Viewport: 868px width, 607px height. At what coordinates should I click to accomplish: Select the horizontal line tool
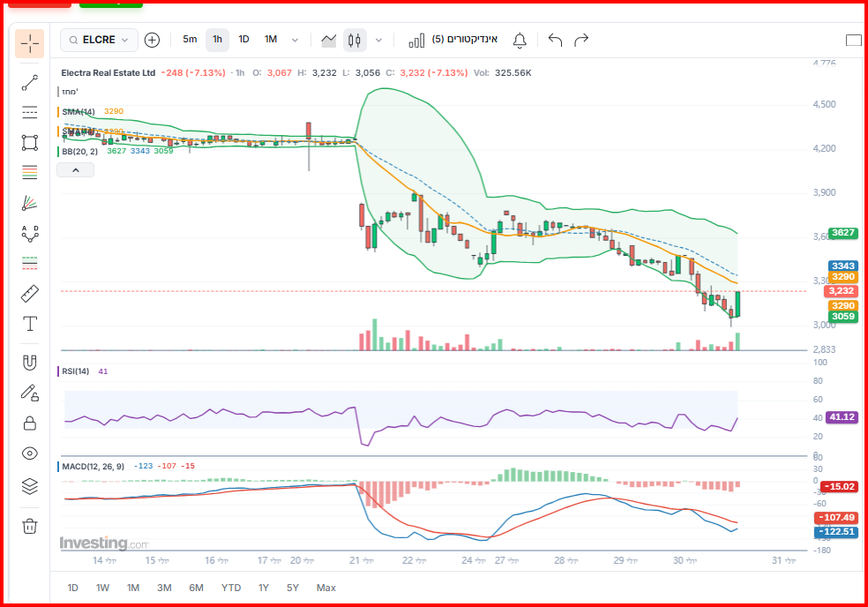[x=29, y=112]
